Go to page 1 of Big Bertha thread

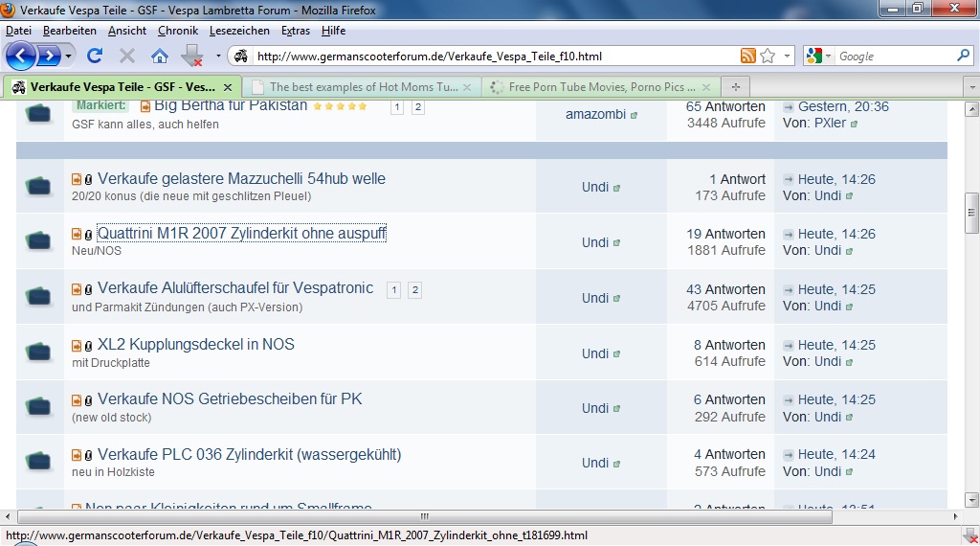pyautogui.click(x=397, y=107)
